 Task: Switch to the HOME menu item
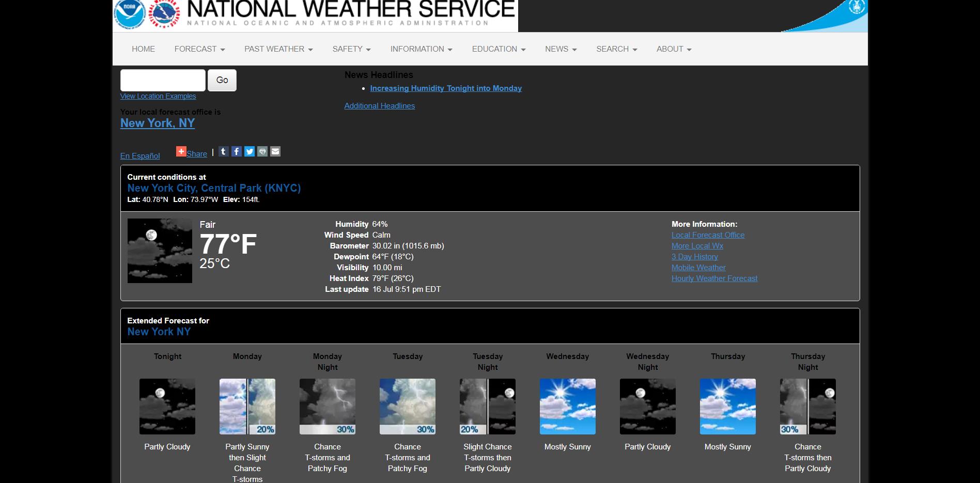(143, 49)
